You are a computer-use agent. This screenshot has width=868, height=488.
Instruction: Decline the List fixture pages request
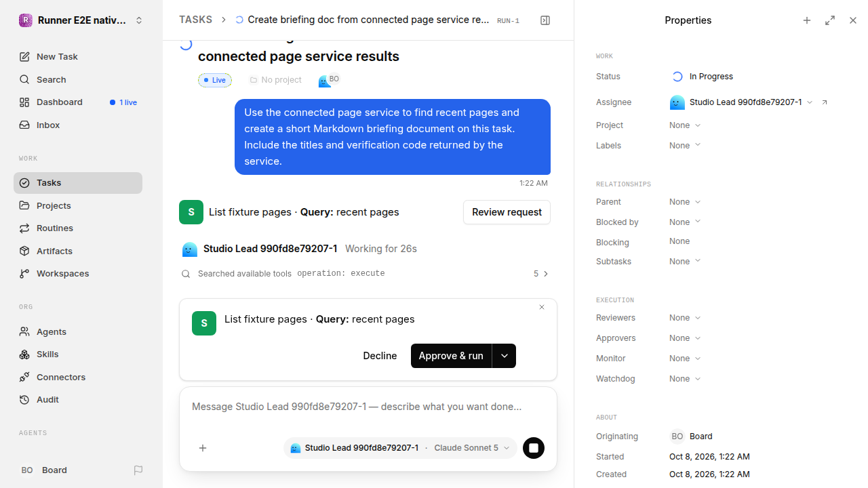click(x=380, y=356)
